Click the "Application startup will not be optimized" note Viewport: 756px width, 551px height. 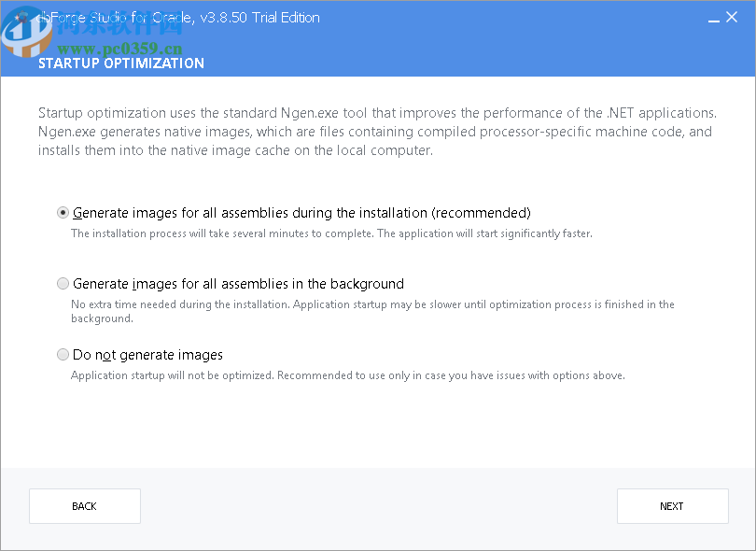click(347, 375)
